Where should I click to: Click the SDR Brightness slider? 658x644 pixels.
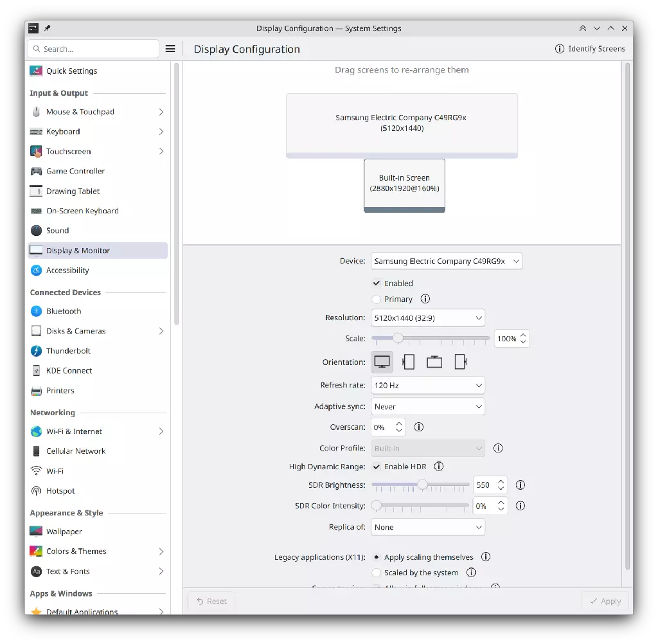pyautogui.click(x=420, y=485)
